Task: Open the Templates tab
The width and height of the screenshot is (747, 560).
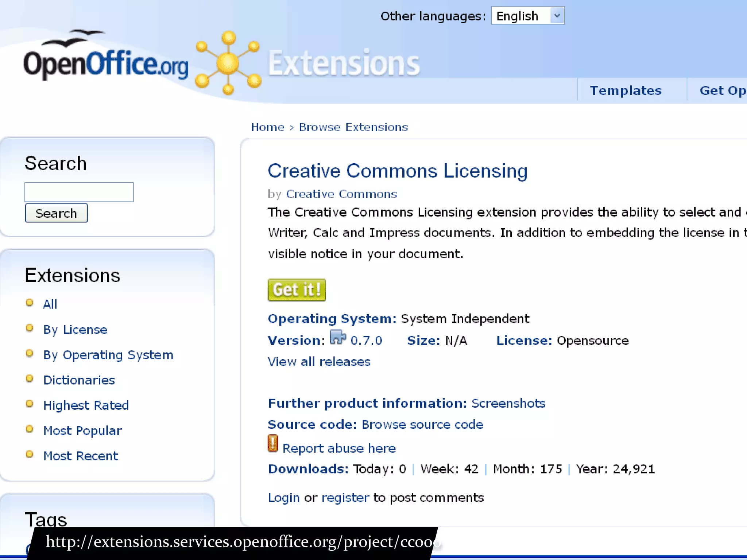Action: (626, 90)
